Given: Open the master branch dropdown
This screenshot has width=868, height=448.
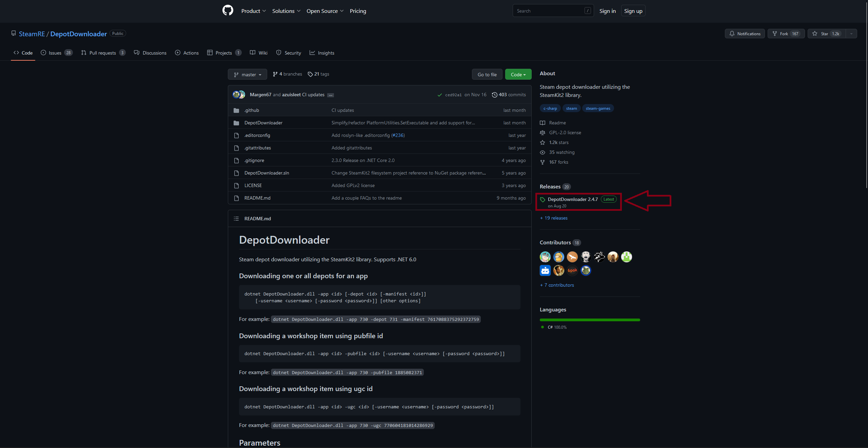Looking at the screenshot, I should click(x=248, y=75).
